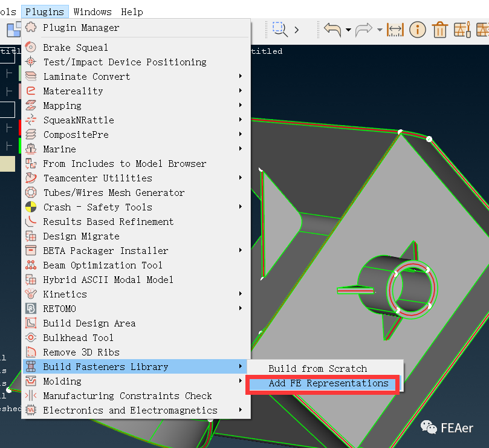Click Tubes/Wires Mesh Generator icon
The height and width of the screenshot is (448, 489).
tap(31, 192)
